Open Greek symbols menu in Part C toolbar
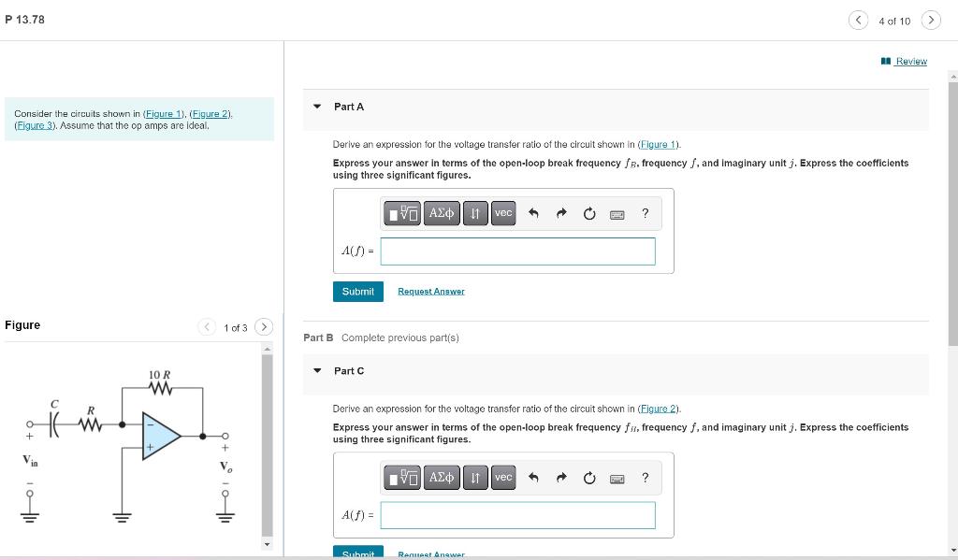 (x=442, y=478)
